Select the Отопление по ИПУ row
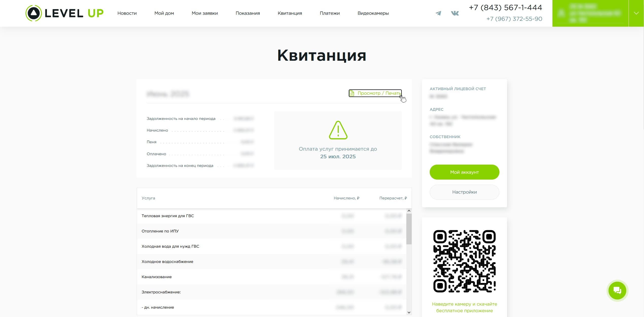 click(272, 231)
